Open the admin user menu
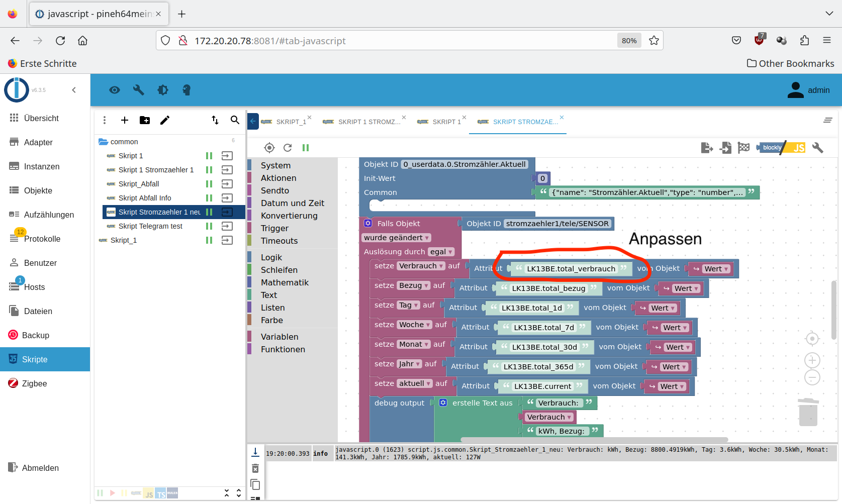Screen dimensions: 842x504 coord(808,90)
